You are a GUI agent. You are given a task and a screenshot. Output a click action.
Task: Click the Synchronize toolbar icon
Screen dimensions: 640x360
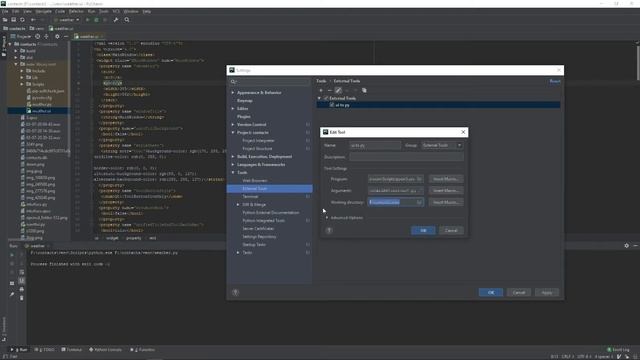point(22,20)
